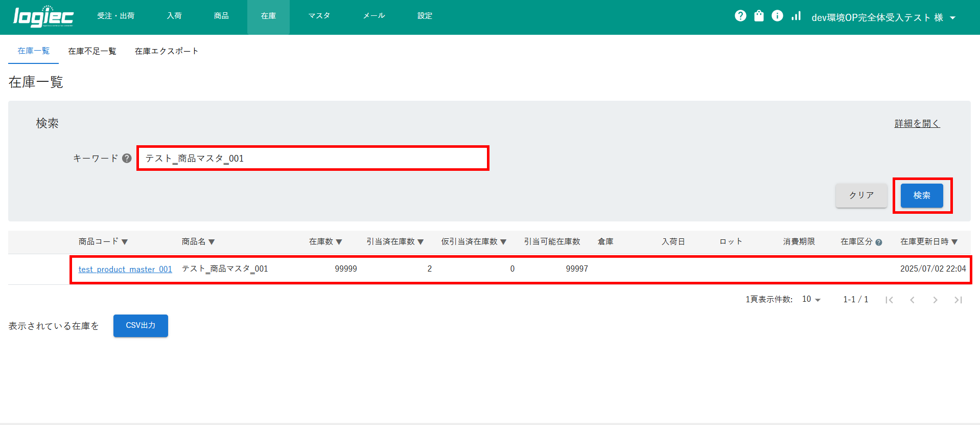
Task: Expand the user account dropdown menu
Action: click(x=952, y=18)
